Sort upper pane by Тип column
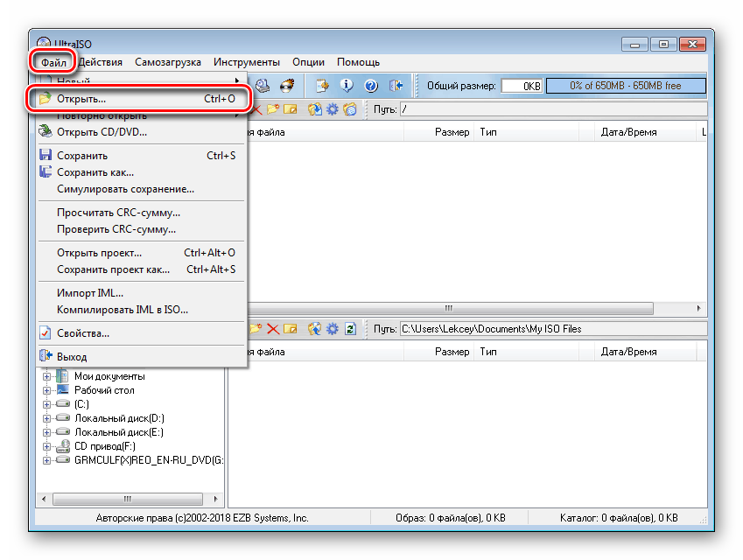 tap(527, 132)
